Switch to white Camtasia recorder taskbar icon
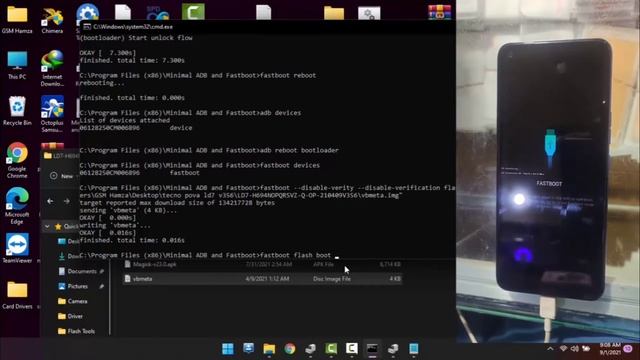This screenshot has height=360, width=640. click(351, 349)
